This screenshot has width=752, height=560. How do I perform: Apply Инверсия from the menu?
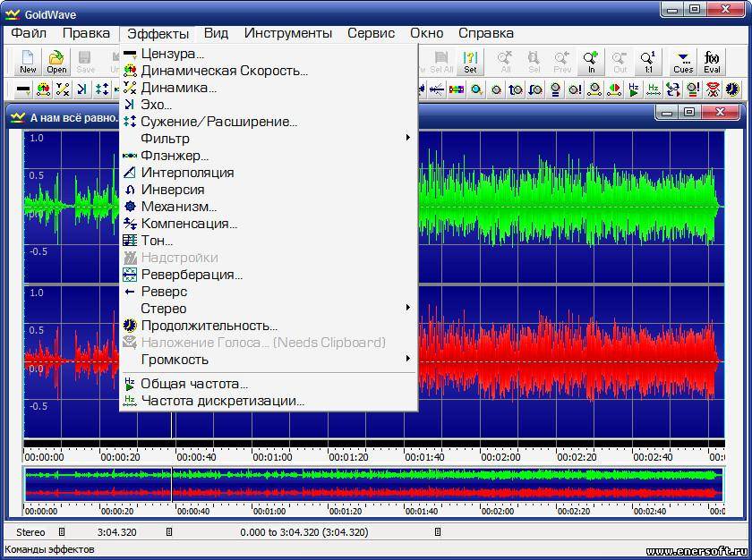[x=269, y=190]
